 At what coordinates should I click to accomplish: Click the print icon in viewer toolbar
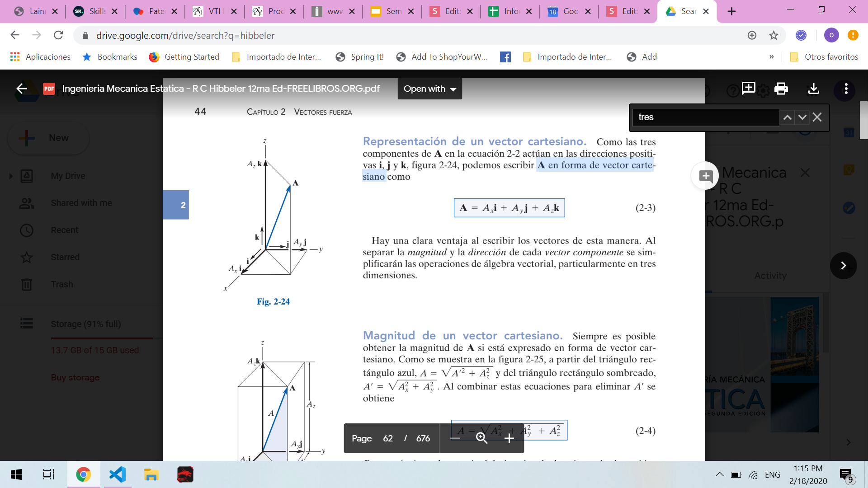781,89
